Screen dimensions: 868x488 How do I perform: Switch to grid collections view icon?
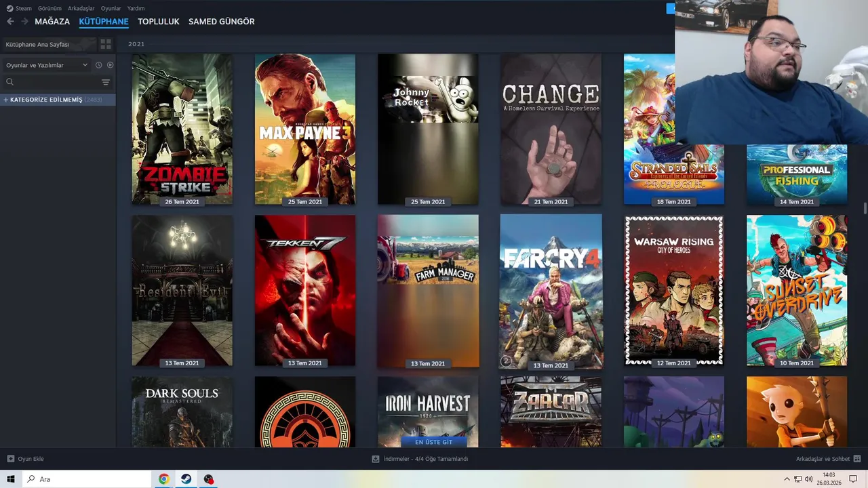[x=106, y=44]
